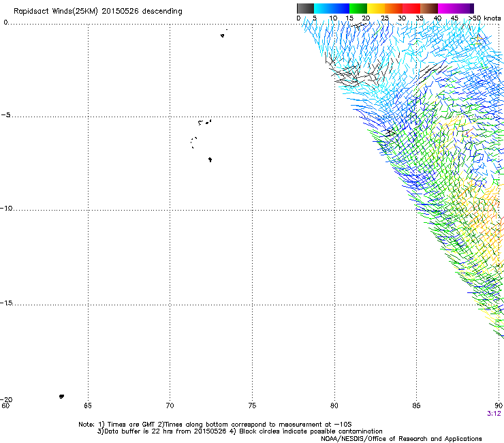Click the plot title naming 20150526 descending winds
504x443 pixels.
point(97,12)
